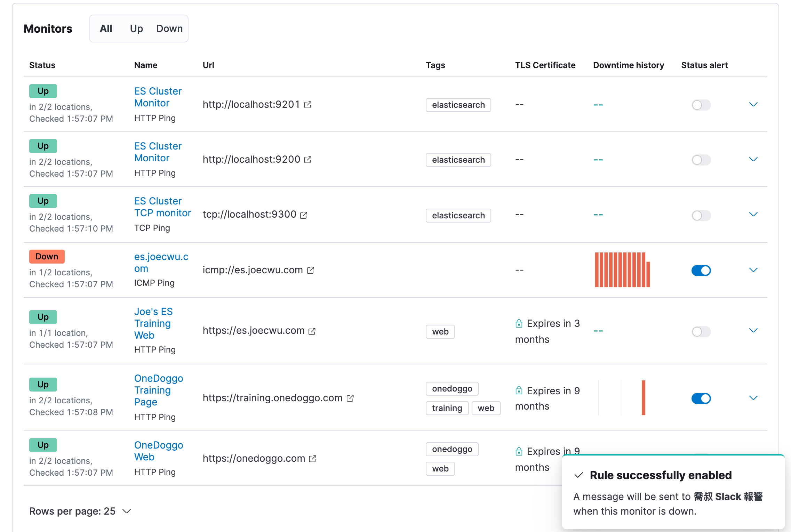Viewport: 791px width, 532px height.
Task: Open Rows per page dropdown
Action: tap(80, 511)
